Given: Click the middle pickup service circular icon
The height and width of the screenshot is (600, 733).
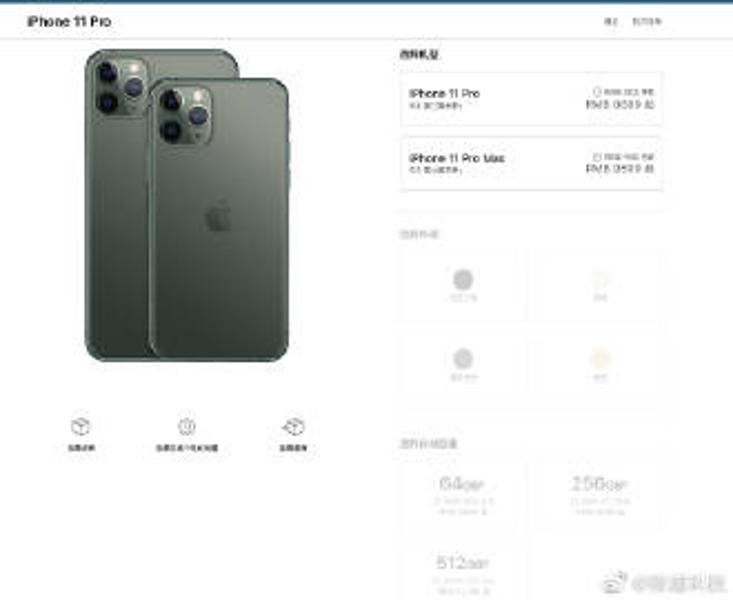Looking at the screenshot, I should click(x=187, y=426).
